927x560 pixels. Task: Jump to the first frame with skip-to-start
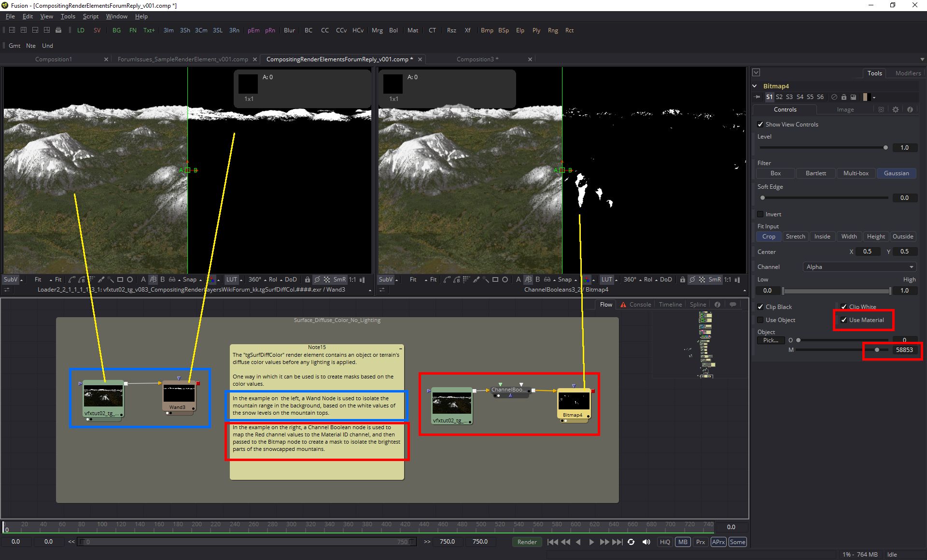click(x=552, y=542)
